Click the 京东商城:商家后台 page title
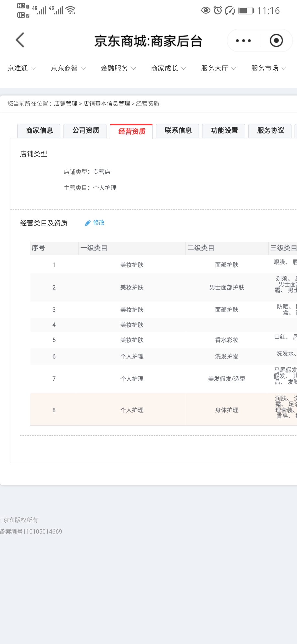Screen dimensions: 297x644 point(148,41)
